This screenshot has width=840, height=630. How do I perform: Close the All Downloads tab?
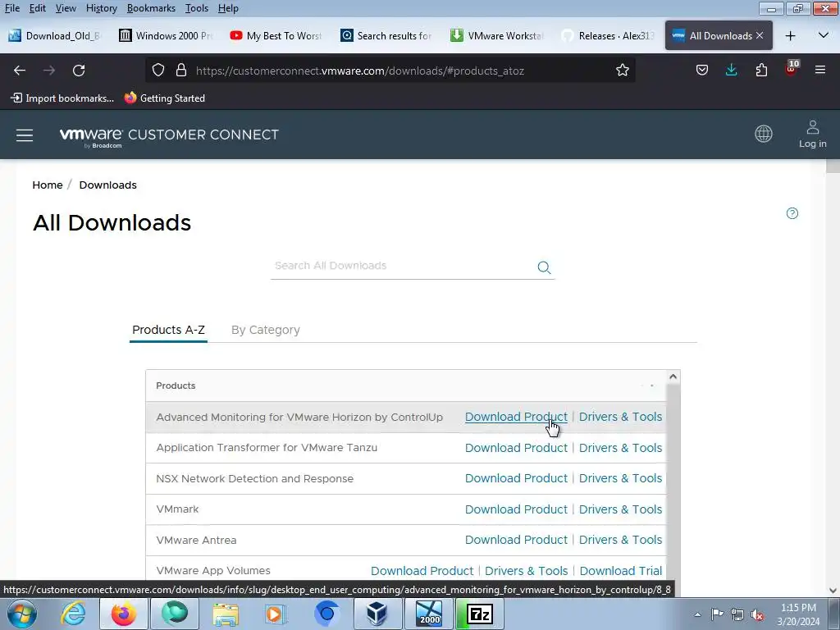pyautogui.click(x=760, y=35)
